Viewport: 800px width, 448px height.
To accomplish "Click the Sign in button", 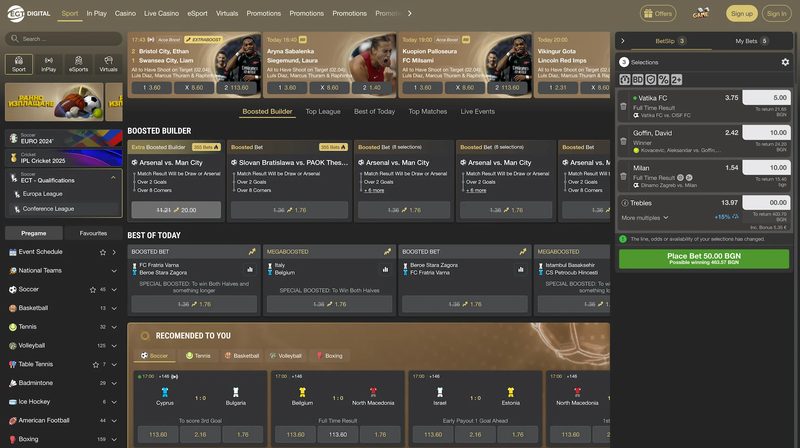I will [x=777, y=14].
